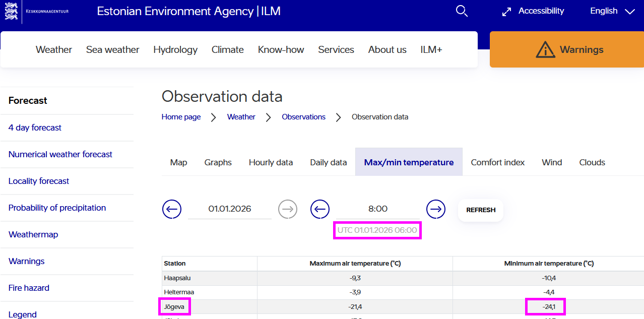The height and width of the screenshot is (319, 644).
Task: Go to previous date with left arrow
Action: tap(172, 209)
